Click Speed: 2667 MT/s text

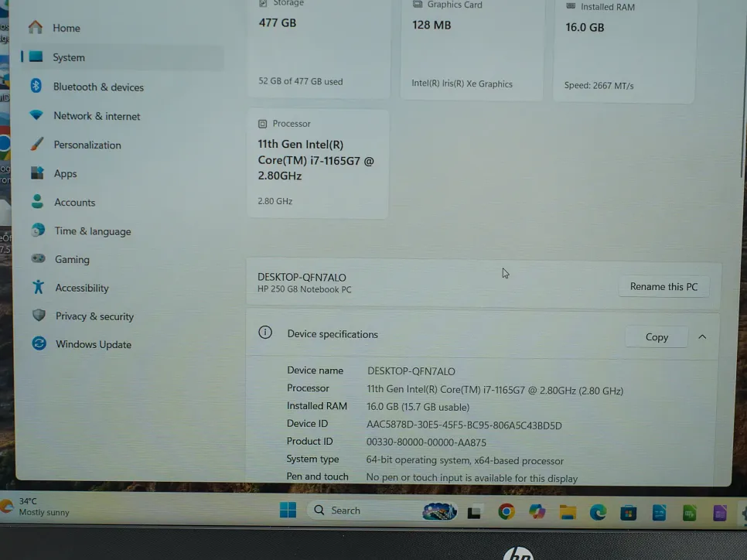coord(599,86)
